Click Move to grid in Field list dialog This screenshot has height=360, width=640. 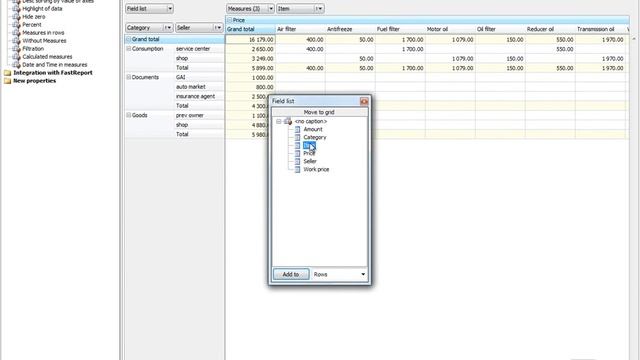pyautogui.click(x=319, y=112)
